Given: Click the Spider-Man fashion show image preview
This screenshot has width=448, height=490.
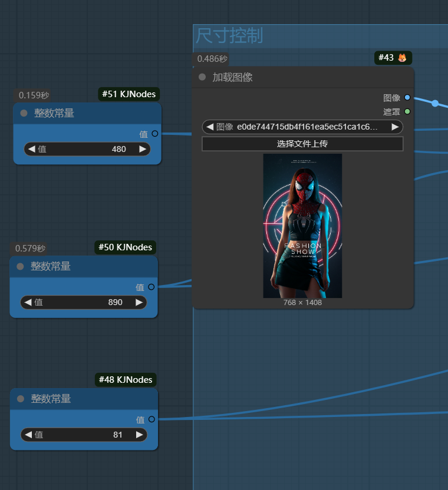Looking at the screenshot, I should coord(302,226).
